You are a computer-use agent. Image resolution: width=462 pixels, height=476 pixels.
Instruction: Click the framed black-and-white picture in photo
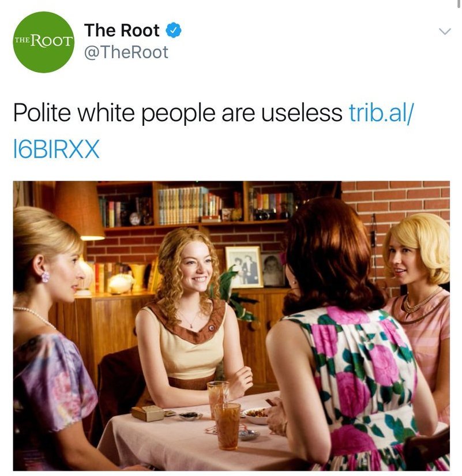[245, 267]
